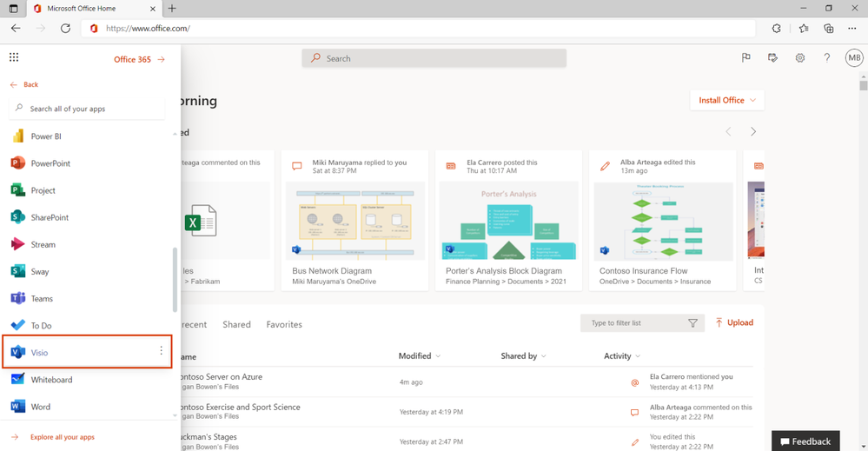The width and height of the screenshot is (868, 451).
Task: Click the Search box at top
Action: click(434, 58)
